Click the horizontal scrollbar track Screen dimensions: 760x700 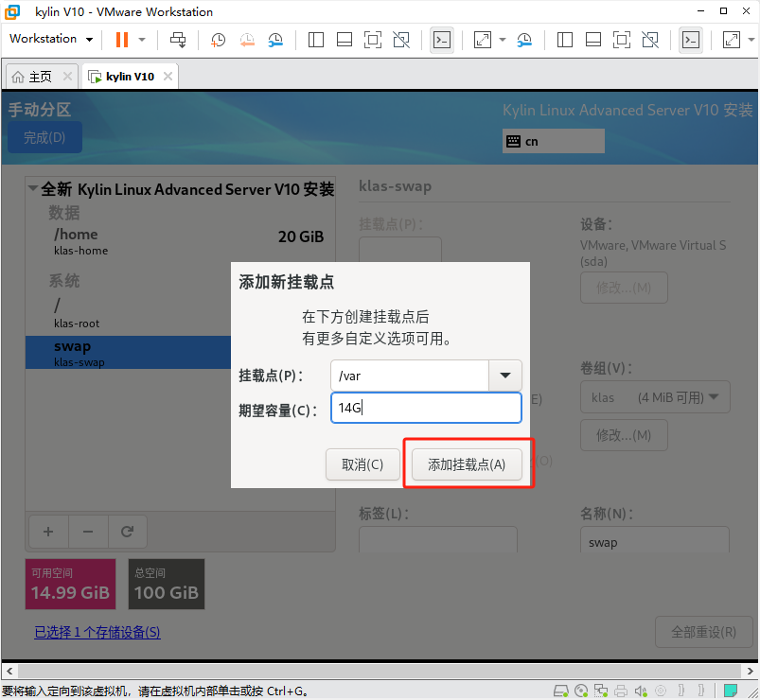pos(380,671)
